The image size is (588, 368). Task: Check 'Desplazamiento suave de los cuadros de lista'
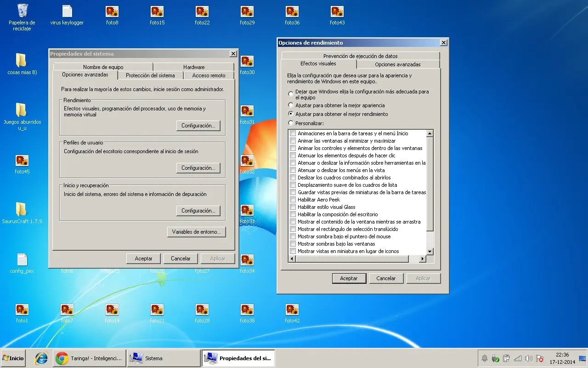pyautogui.click(x=293, y=185)
